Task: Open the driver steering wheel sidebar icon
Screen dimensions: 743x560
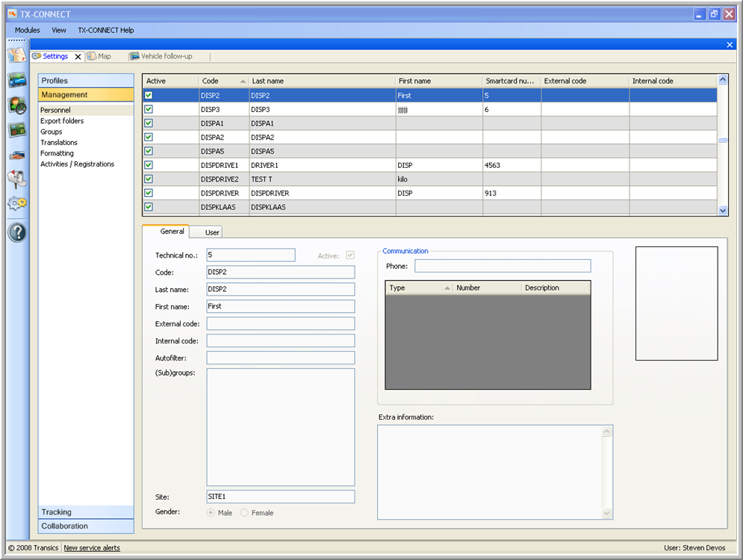Action: click(x=16, y=105)
